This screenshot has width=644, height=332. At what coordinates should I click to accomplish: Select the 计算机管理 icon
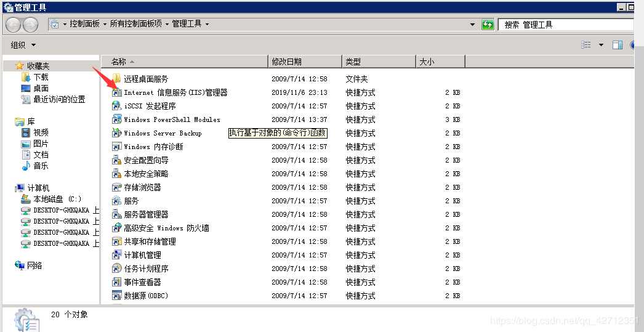116,255
